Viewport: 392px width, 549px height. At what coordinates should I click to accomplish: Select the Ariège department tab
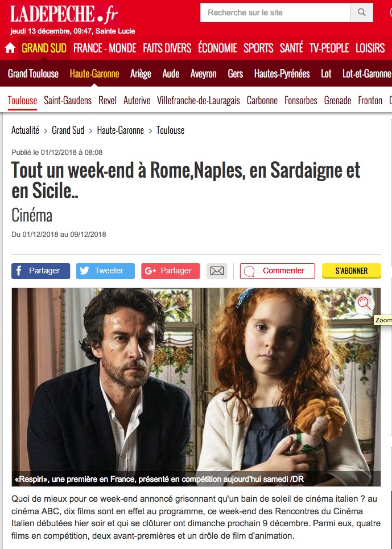click(141, 73)
